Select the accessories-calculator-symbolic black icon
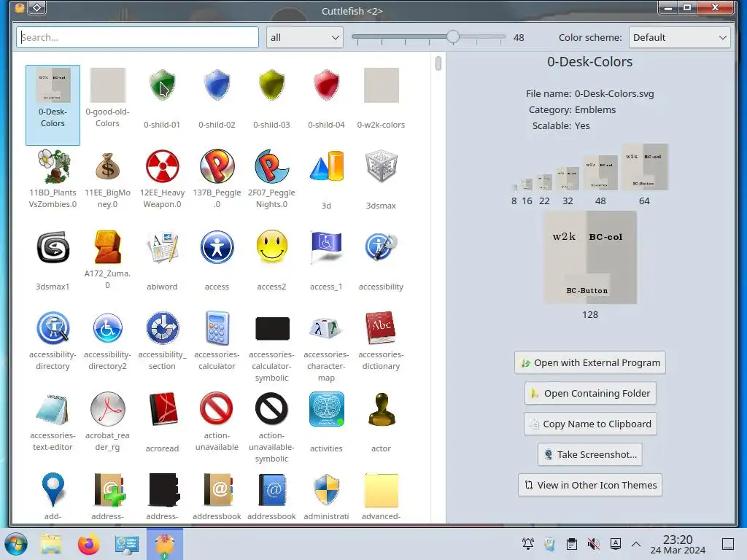Screen dimensions: 747x560 point(273,329)
